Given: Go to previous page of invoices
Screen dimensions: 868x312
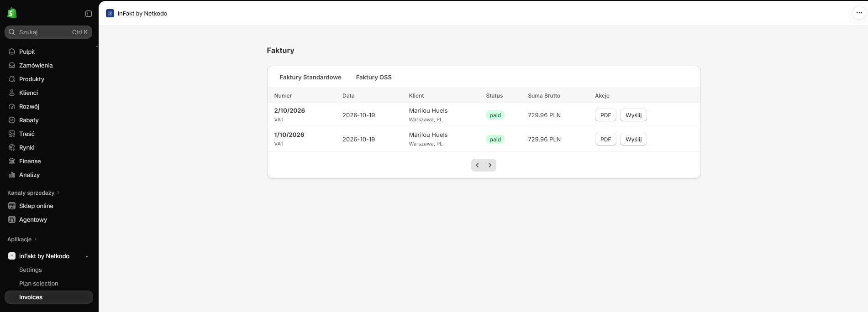Looking at the screenshot, I should click(x=477, y=165).
